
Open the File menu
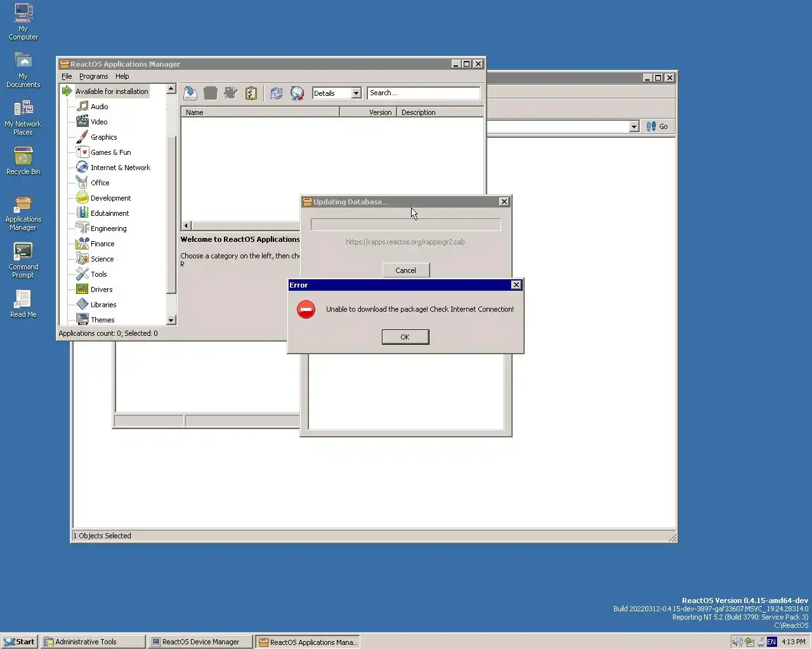(67, 76)
